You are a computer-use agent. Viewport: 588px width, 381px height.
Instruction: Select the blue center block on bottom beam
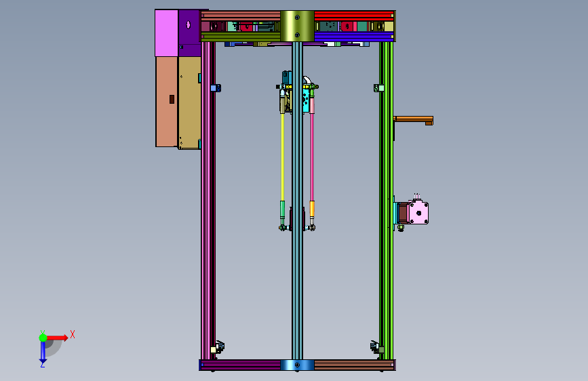pyautogui.click(x=297, y=365)
